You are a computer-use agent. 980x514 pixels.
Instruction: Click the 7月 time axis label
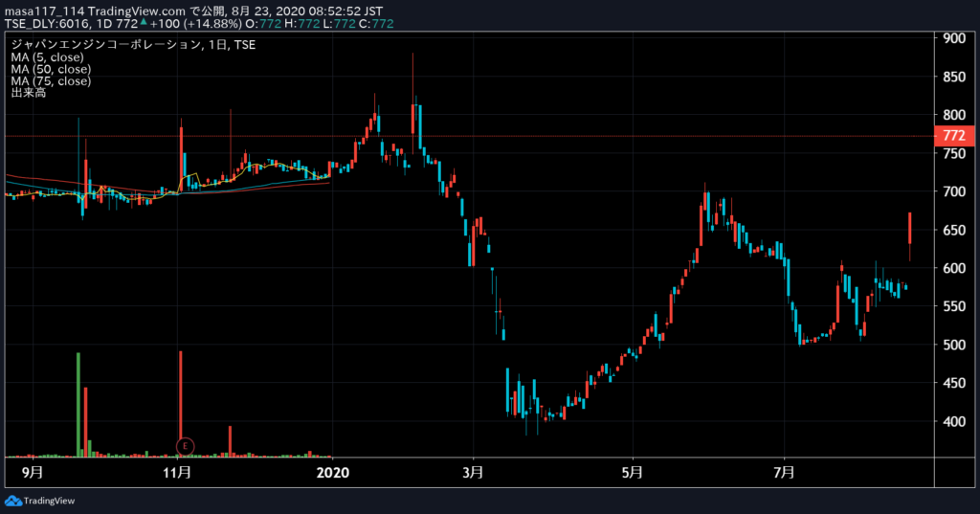tap(784, 472)
